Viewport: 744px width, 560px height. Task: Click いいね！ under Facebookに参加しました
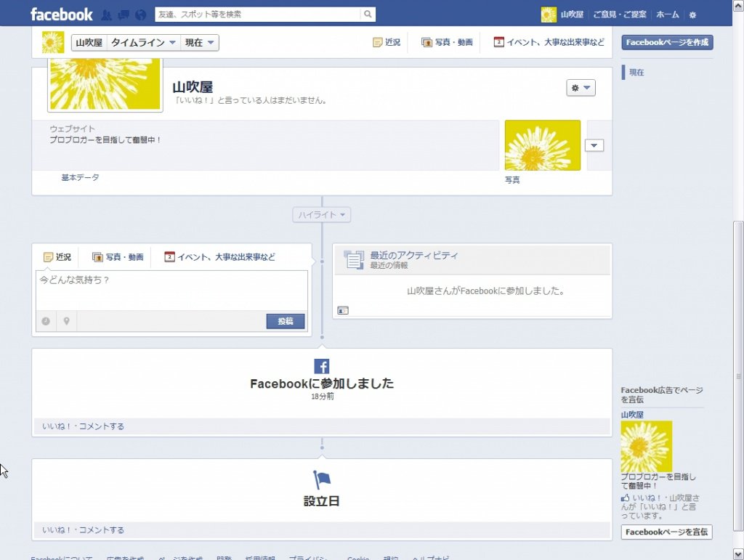[x=57, y=426]
